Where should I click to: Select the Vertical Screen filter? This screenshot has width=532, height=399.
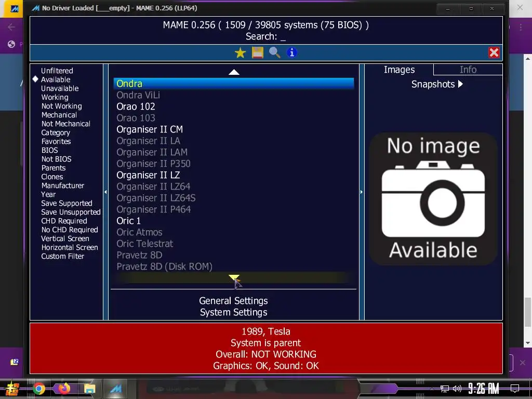click(x=65, y=238)
